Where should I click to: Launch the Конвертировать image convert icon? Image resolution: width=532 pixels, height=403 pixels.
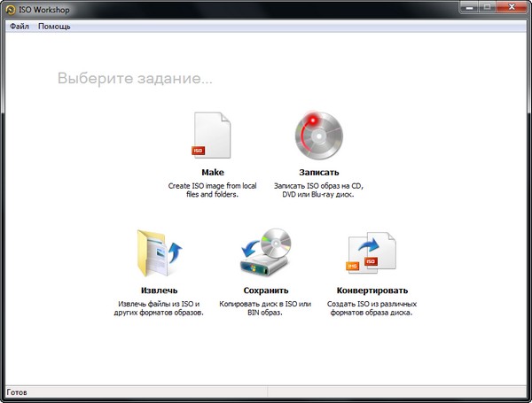tap(371, 252)
